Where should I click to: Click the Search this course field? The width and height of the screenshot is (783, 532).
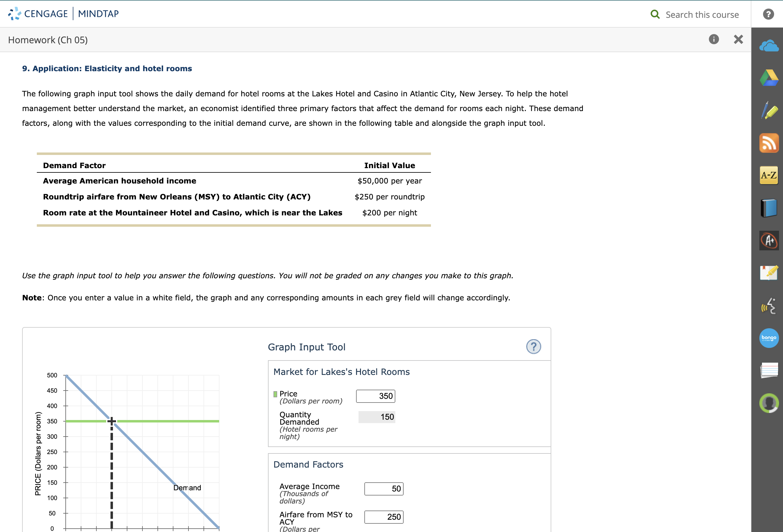click(x=701, y=14)
